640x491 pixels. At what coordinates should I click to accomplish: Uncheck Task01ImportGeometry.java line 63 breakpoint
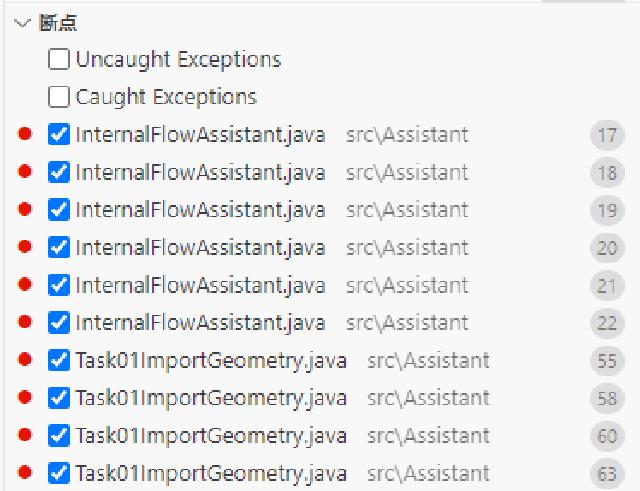point(58,473)
